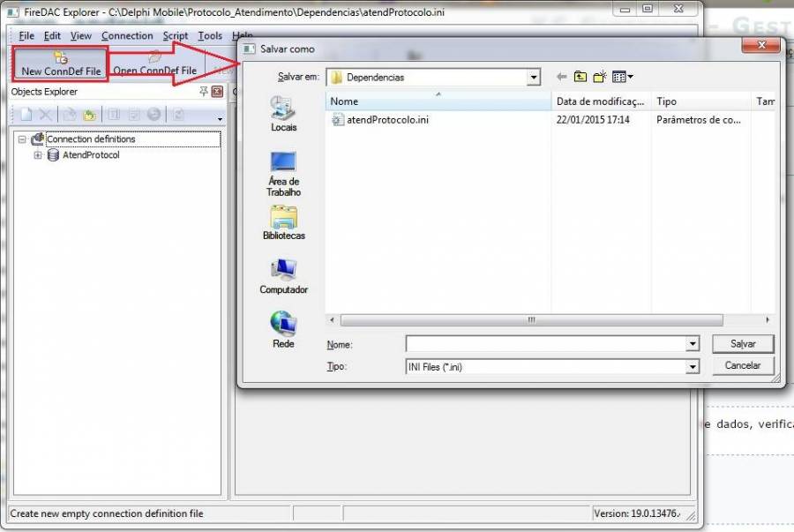Click the New ConnDef File toolbar button
This screenshot has width=794, height=532.
point(61,64)
